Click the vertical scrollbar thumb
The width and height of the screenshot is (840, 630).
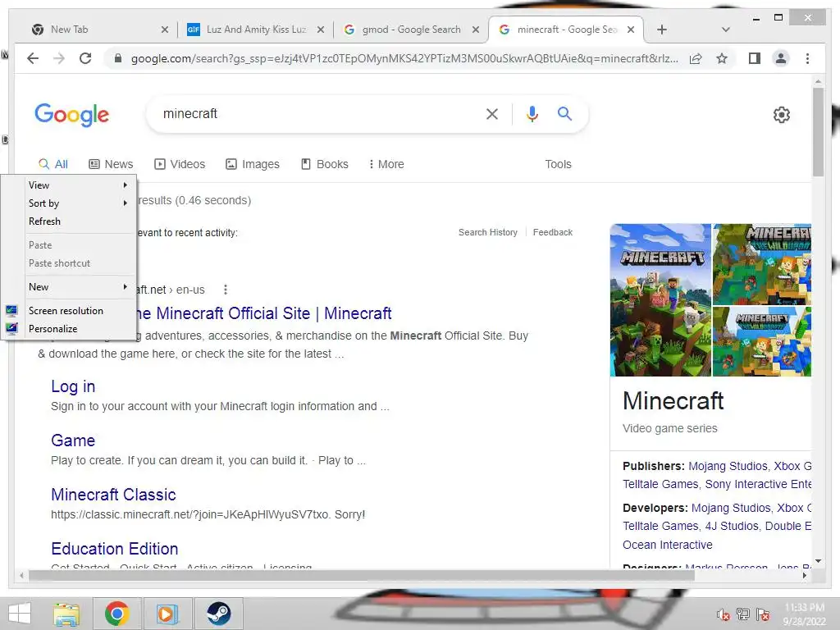tap(818, 132)
